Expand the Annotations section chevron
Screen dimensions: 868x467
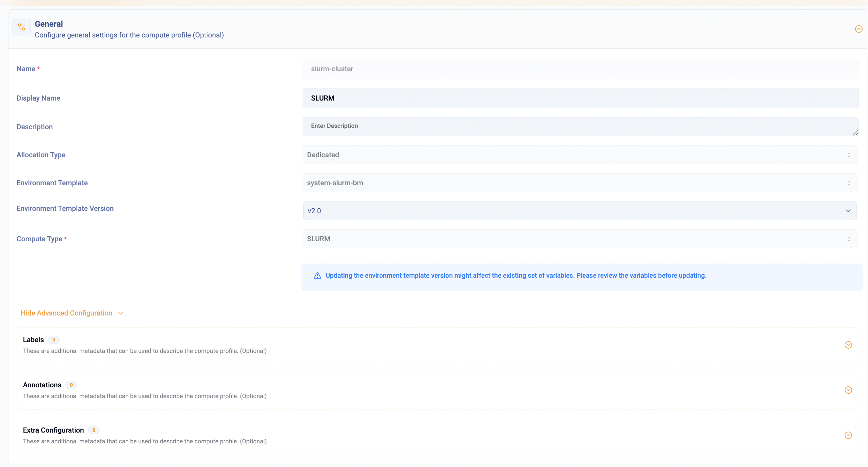click(x=848, y=390)
